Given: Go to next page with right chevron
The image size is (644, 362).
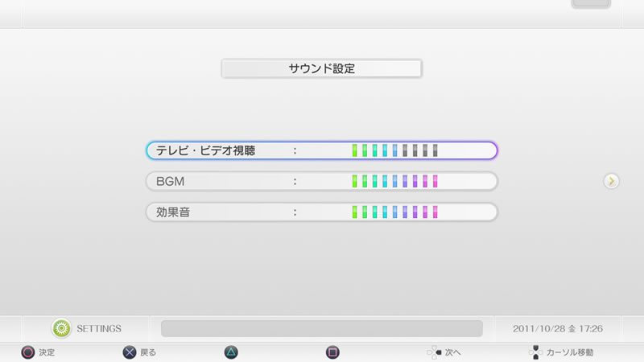Looking at the screenshot, I should [611, 182].
